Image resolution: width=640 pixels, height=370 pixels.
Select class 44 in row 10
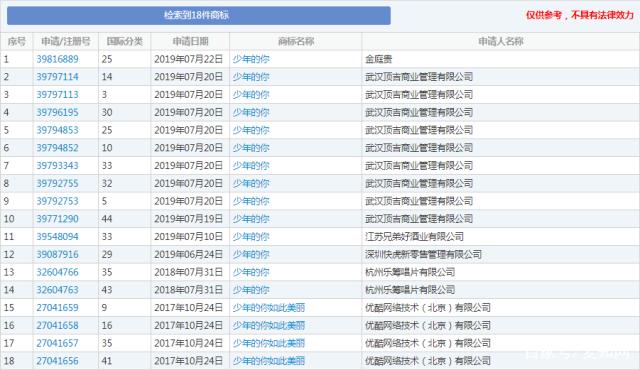tap(107, 219)
